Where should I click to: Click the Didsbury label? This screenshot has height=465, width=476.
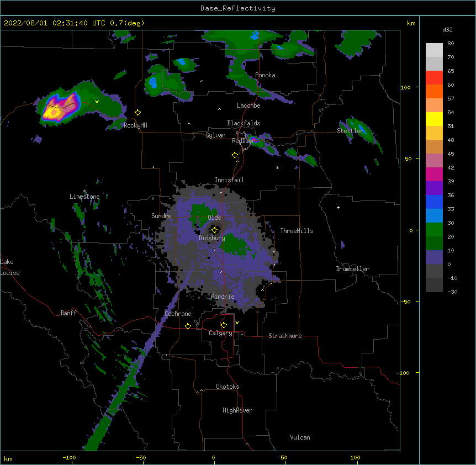pos(211,238)
